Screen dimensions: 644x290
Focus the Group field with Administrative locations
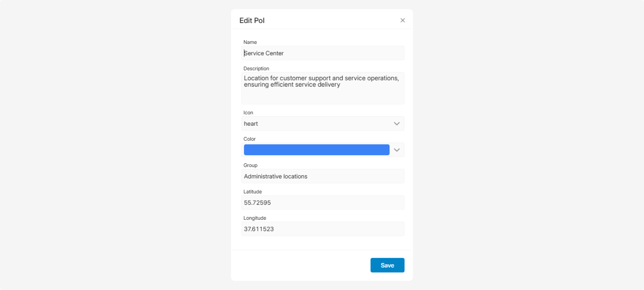(323, 176)
